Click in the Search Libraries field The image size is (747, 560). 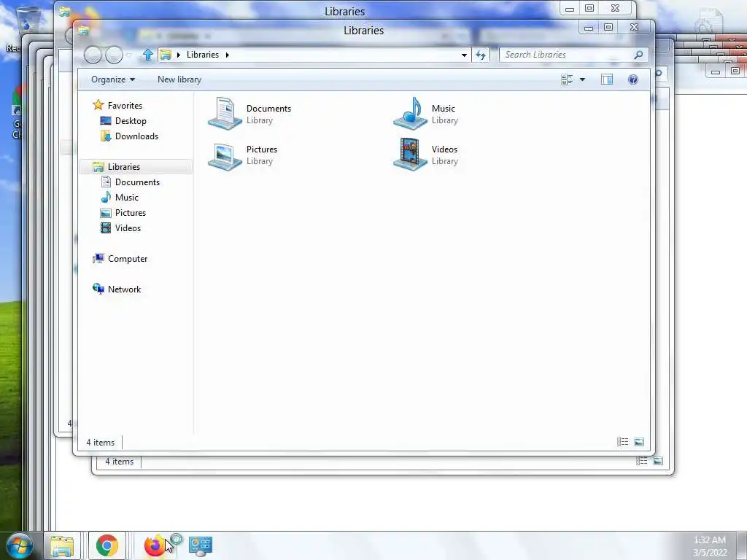(x=568, y=55)
